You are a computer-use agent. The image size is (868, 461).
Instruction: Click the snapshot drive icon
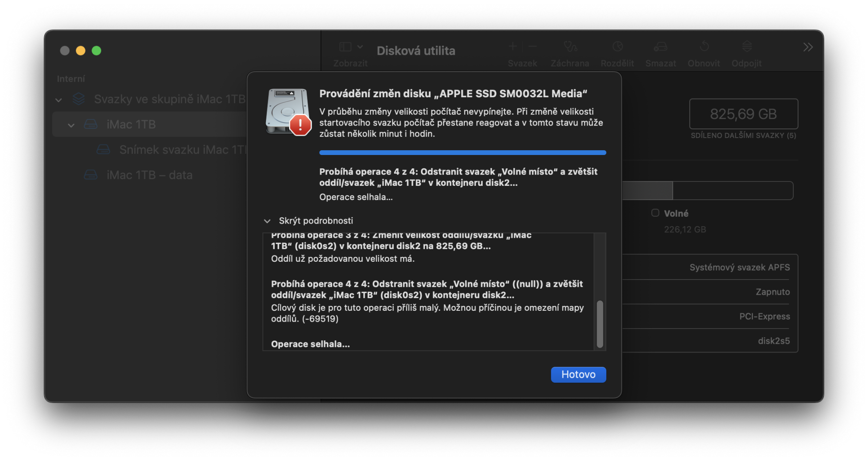click(103, 149)
